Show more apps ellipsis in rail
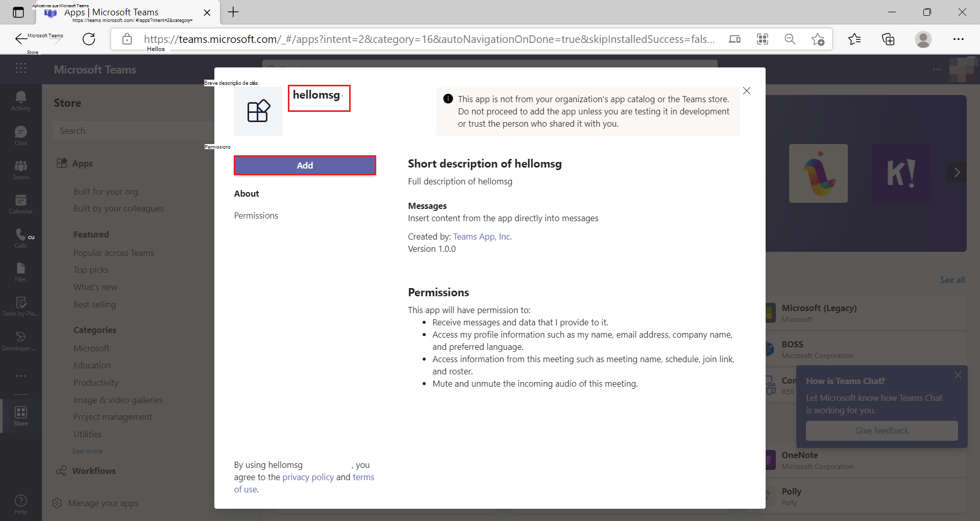Image resolution: width=980 pixels, height=521 pixels. coord(21,376)
